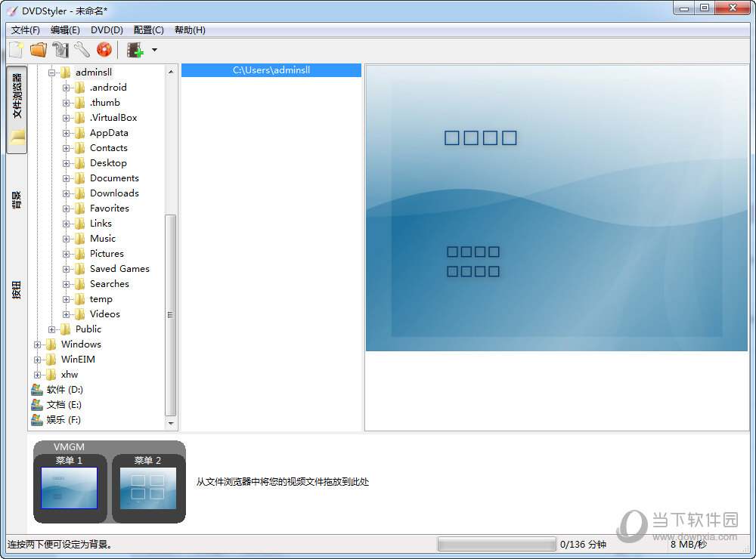Select the Saved Games folder
Screen dimensions: 756x559
(119, 268)
